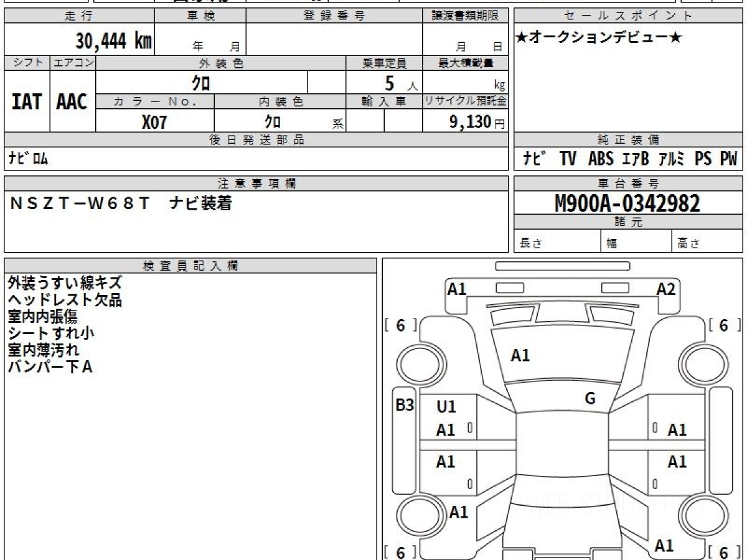Select the 外装色 header
This screenshot has width=747, height=560.
click(x=221, y=63)
